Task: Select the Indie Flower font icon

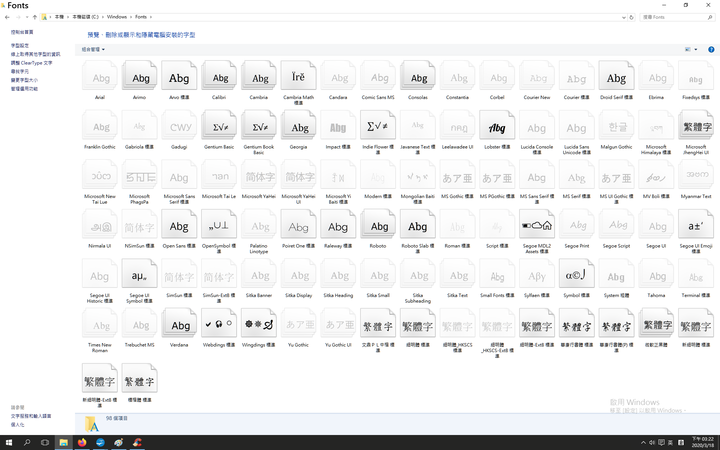Action: (x=378, y=125)
